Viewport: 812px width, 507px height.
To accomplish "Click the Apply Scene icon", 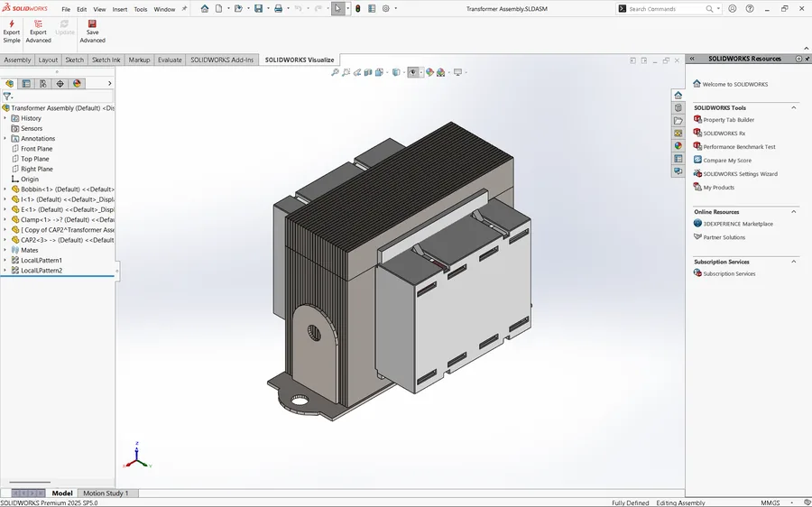I will [x=440, y=72].
